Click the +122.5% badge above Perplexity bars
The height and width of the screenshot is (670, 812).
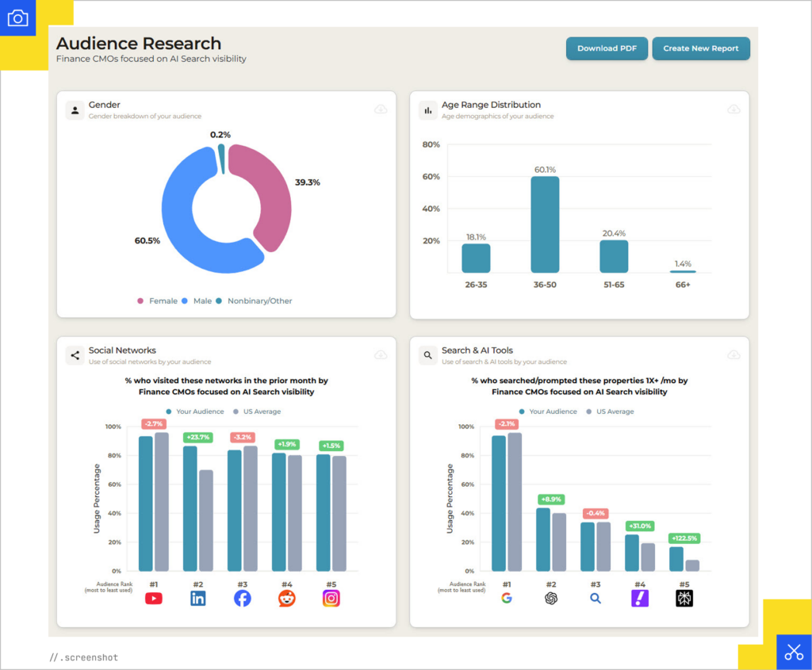[684, 538]
